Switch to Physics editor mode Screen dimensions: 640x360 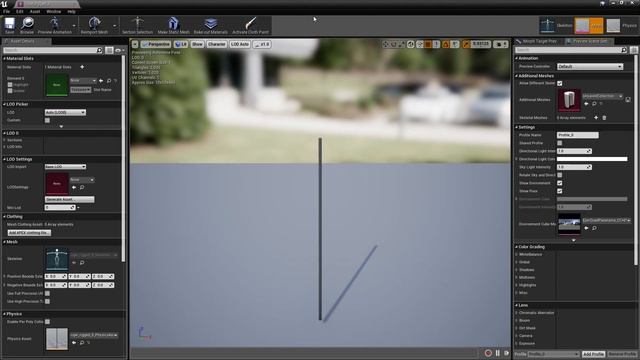(621, 25)
